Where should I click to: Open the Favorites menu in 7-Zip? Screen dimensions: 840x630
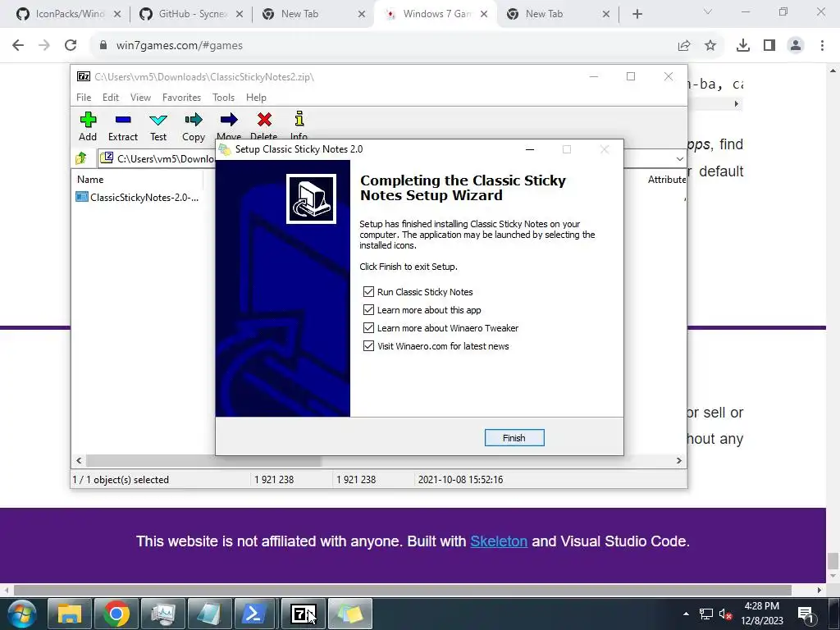coord(181,98)
